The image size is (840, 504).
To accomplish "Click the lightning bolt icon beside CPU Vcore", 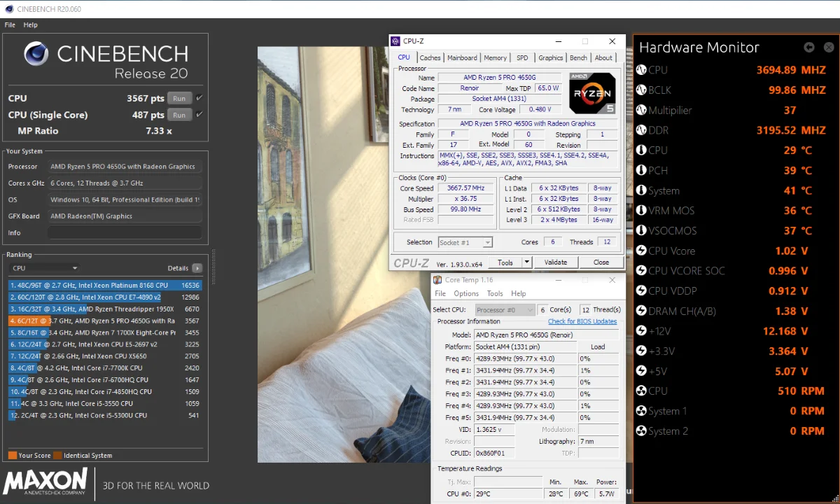I will point(642,251).
